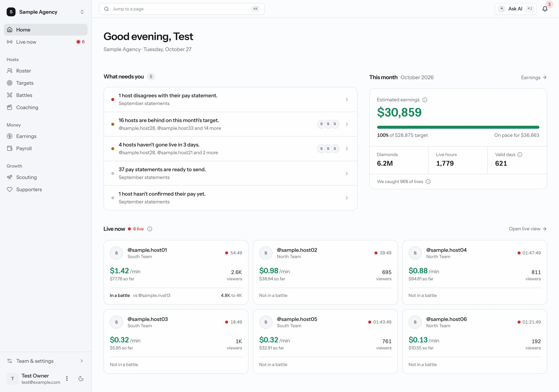
Task: Click the @sample.host06 avatar
Action: click(415, 322)
